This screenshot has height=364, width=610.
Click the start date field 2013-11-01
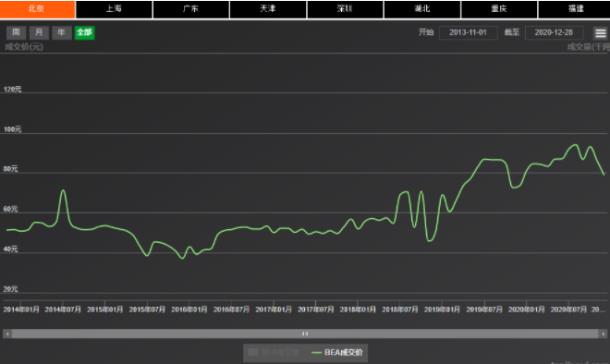(468, 32)
